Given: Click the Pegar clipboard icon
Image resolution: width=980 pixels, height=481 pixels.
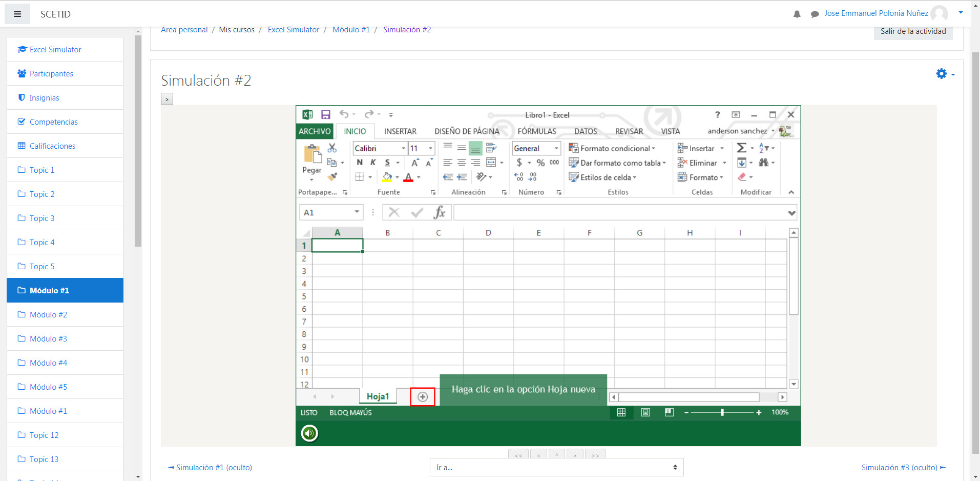Looking at the screenshot, I should click(312, 154).
